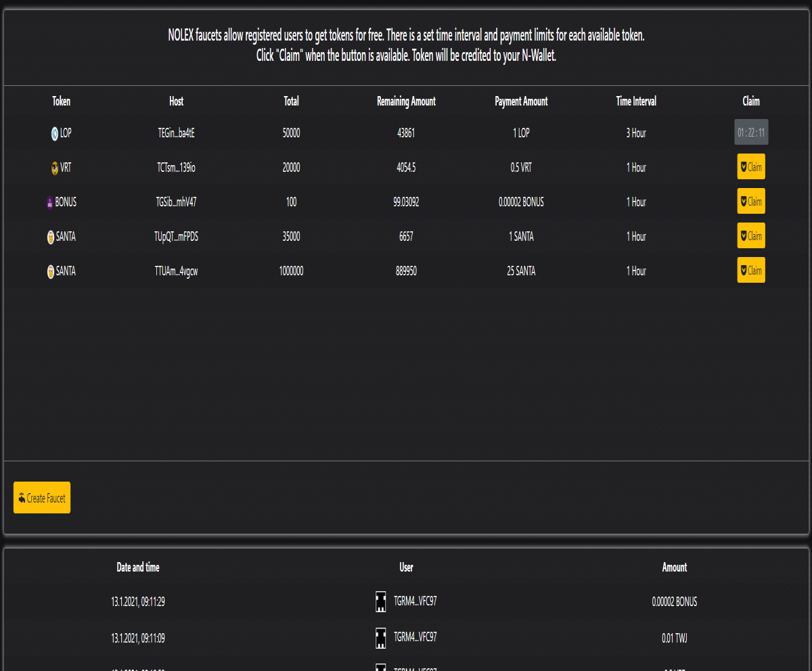The width and height of the screenshot is (812, 671).
Task: Click user avatar beside 09:11:09 entry
Action: 381,638
